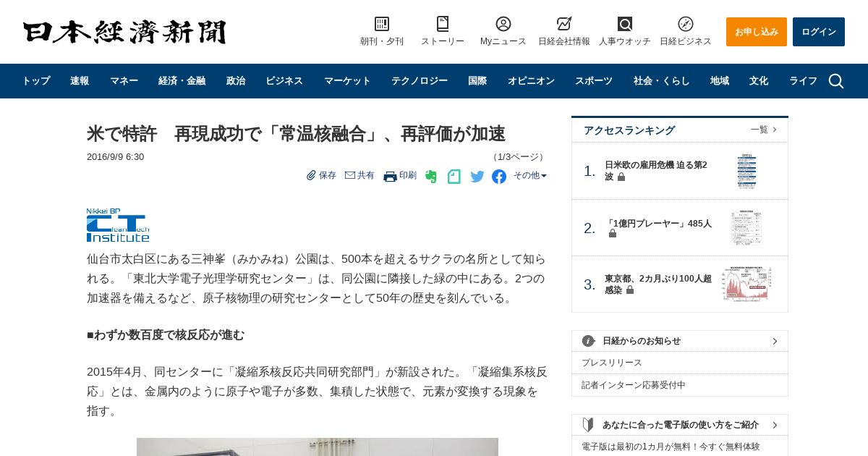This screenshot has width=868, height=456.
Task: Click lock icon under 1億円プレーヤー headline
Action: point(613,234)
